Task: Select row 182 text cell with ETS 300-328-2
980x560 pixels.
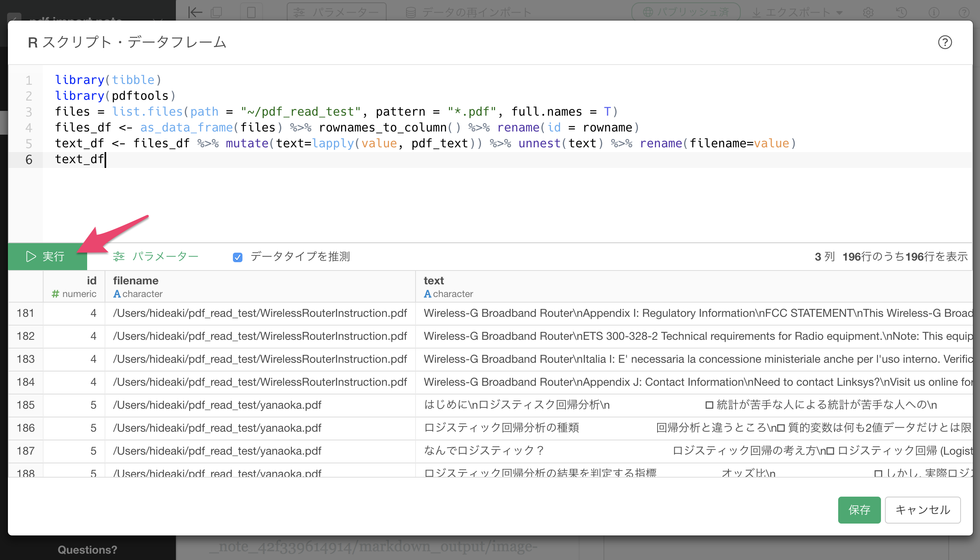Action: [x=694, y=336]
